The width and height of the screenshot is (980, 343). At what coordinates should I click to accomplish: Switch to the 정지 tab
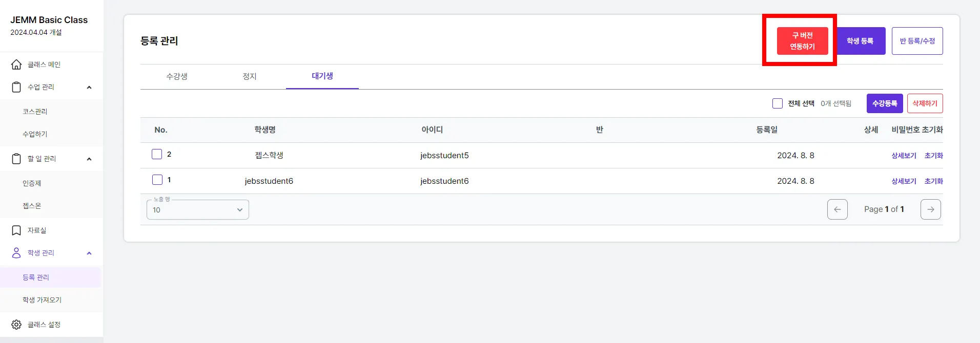click(250, 76)
